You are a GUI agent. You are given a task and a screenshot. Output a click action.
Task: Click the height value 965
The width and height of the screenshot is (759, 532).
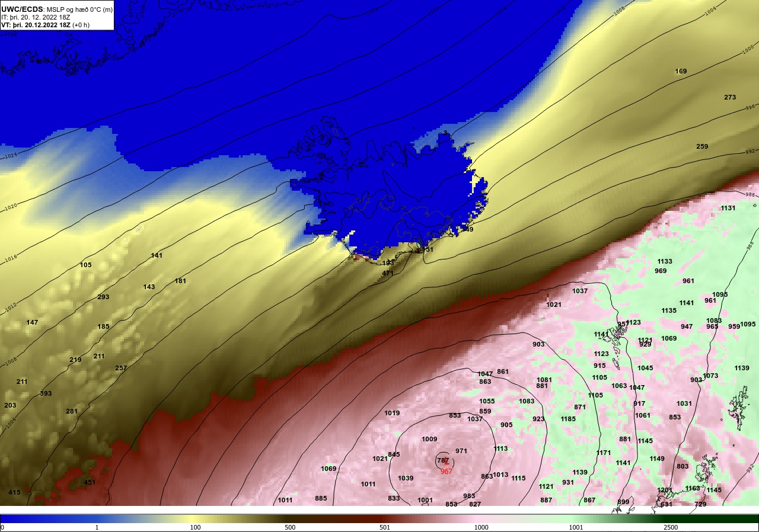click(x=712, y=326)
